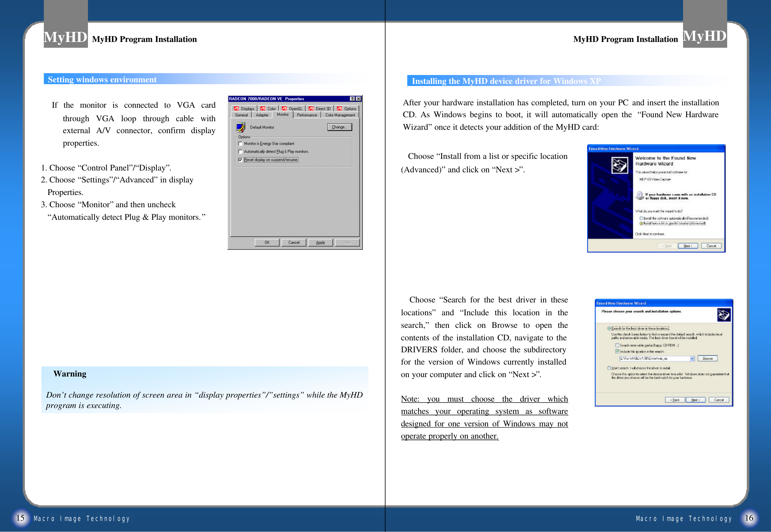Toggle Automatically detect Plug & Play monitors
The width and height of the screenshot is (771, 532).
[240, 152]
